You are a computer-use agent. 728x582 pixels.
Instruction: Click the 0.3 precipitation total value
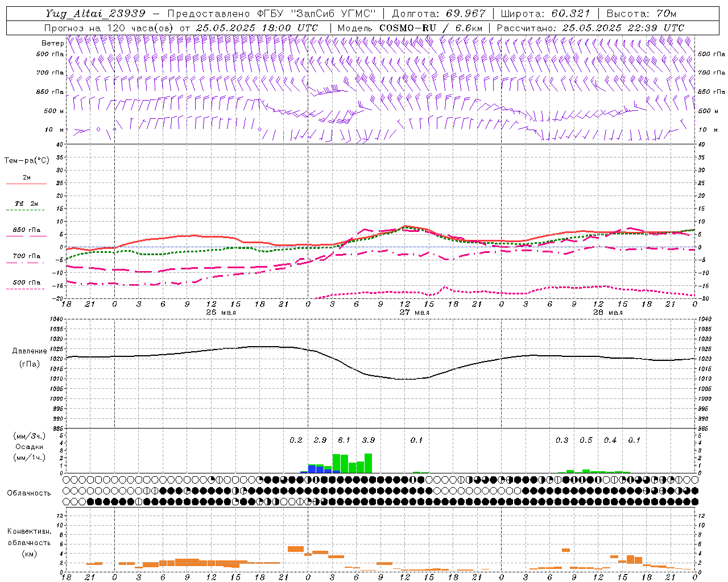pyautogui.click(x=562, y=440)
